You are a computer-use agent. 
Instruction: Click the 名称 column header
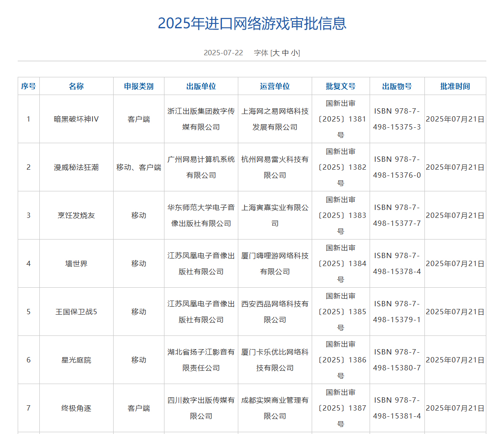click(76, 86)
